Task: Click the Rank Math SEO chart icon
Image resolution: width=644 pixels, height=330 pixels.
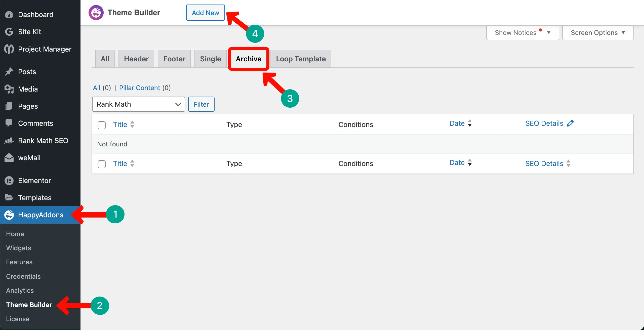Action: pyautogui.click(x=9, y=141)
